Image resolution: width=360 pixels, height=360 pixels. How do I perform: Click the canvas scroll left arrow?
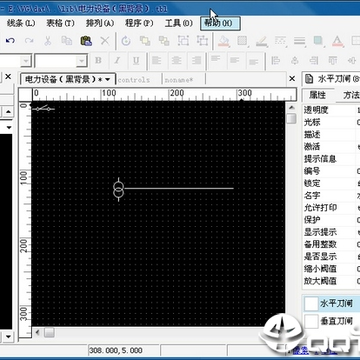pos(37,333)
